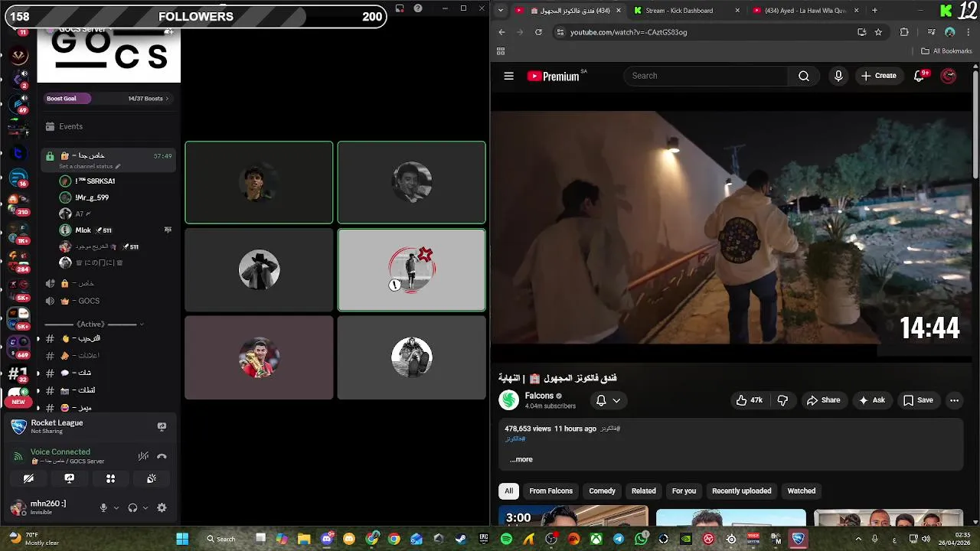980x551 pixels.
Task: Open a new Chrome tab
Action: (875, 11)
